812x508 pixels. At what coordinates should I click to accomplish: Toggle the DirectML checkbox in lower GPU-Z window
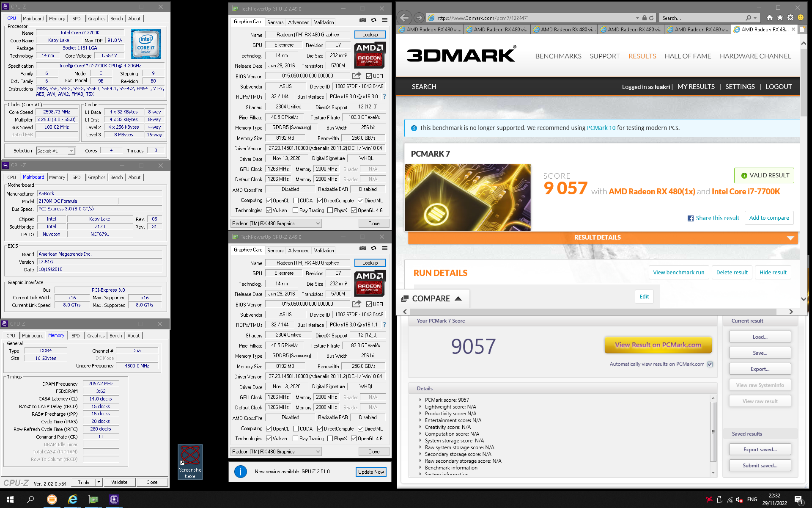[x=360, y=429]
